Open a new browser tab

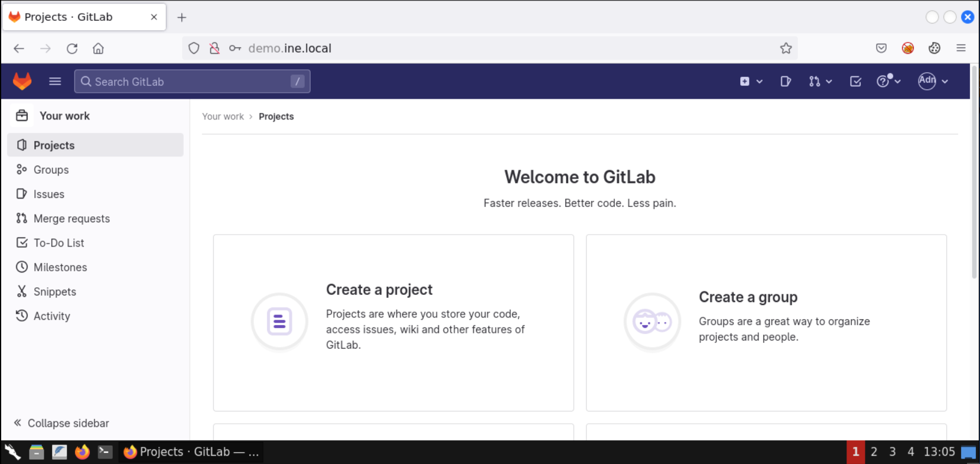182,18
